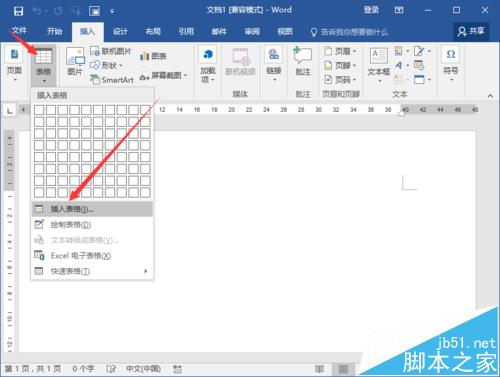Click the word count '0 个字'
The width and height of the screenshot is (500, 377).
tap(83, 369)
